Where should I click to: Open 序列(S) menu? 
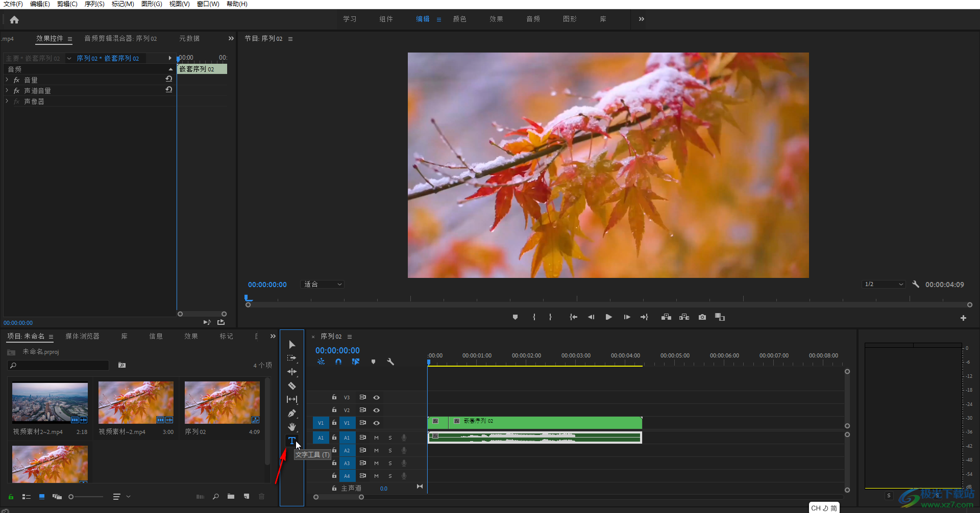pyautogui.click(x=94, y=4)
